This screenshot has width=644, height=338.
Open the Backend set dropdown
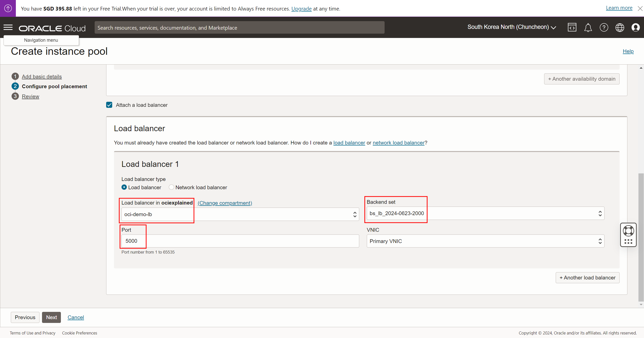pyautogui.click(x=485, y=213)
